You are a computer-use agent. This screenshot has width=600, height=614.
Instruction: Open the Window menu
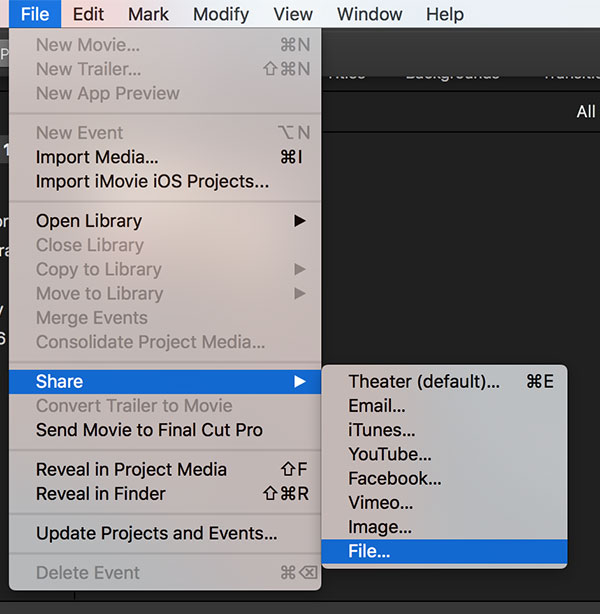click(369, 14)
